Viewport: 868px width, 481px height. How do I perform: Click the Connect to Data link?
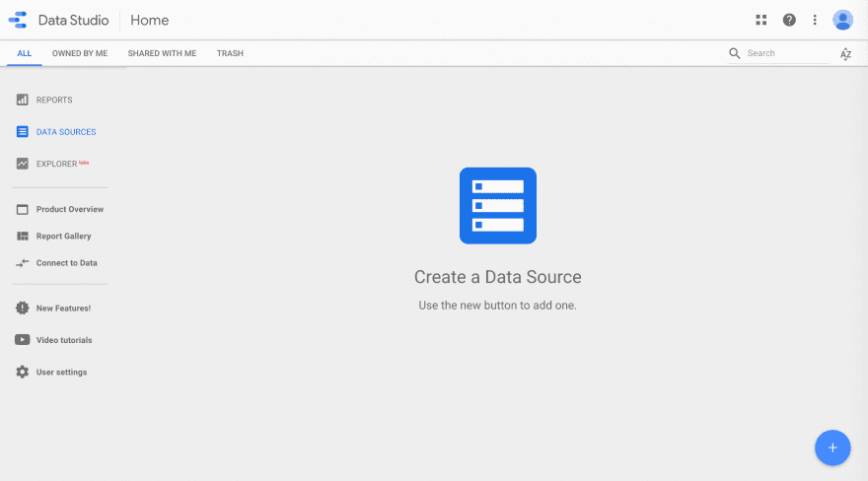[x=66, y=263]
